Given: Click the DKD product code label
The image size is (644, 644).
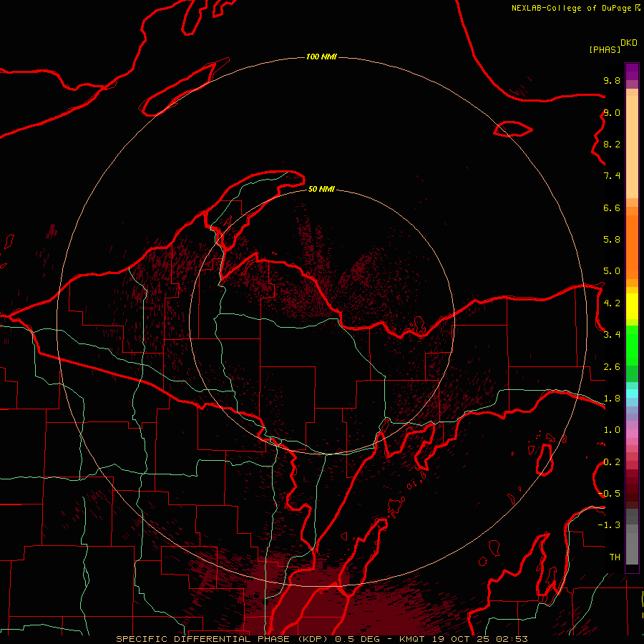Looking at the screenshot, I should click(629, 43).
